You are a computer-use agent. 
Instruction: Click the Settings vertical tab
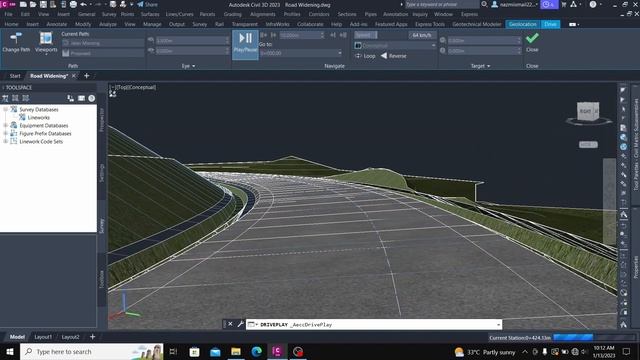click(x=102, y=173)
